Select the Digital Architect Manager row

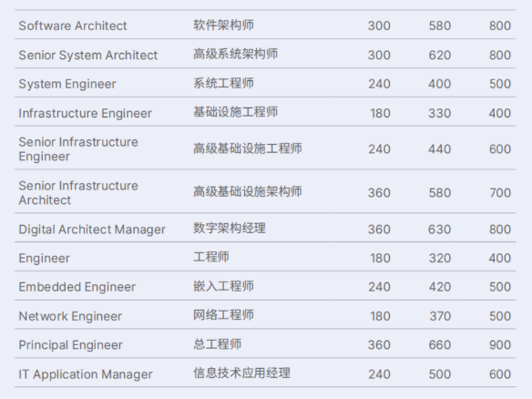click(x=265, y=230)
